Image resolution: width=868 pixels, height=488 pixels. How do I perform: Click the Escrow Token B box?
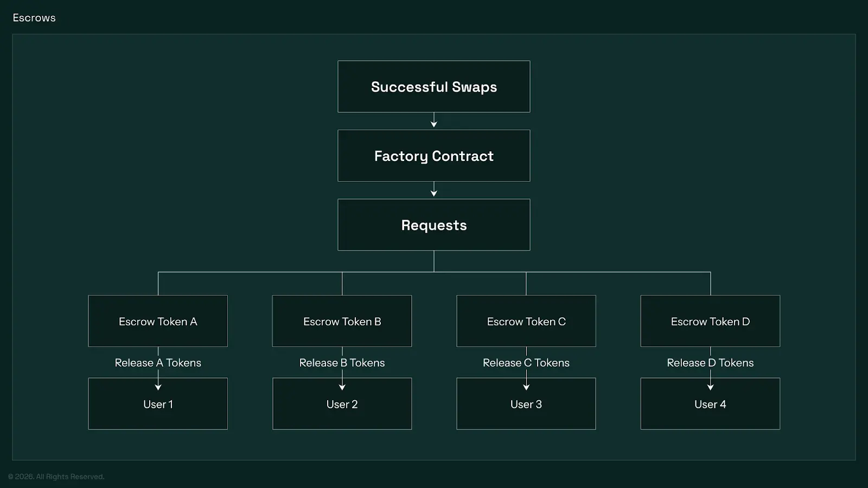(342, 321)
